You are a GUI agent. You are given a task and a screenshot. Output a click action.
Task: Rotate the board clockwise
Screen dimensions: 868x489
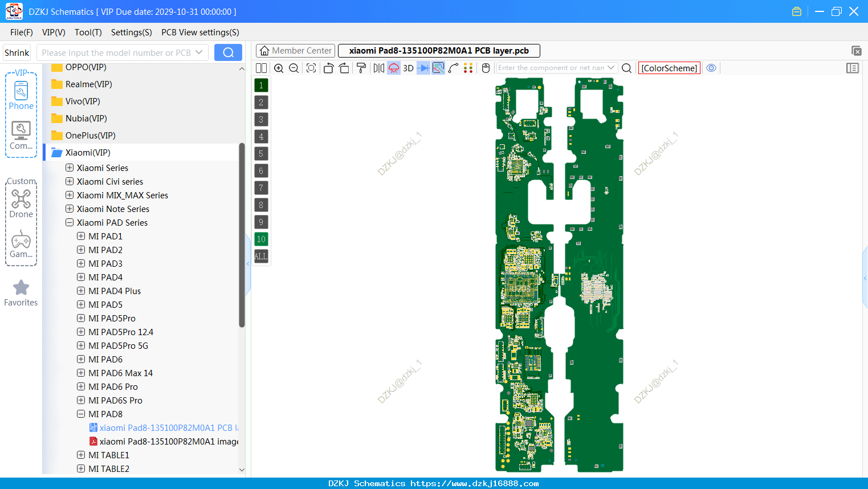point(344,68)
